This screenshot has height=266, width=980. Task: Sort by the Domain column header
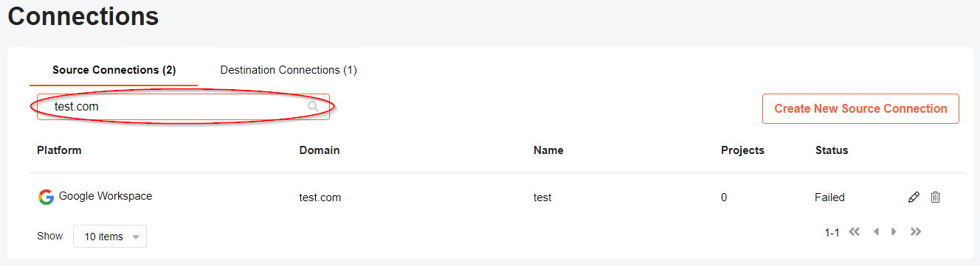click(320, 150)
